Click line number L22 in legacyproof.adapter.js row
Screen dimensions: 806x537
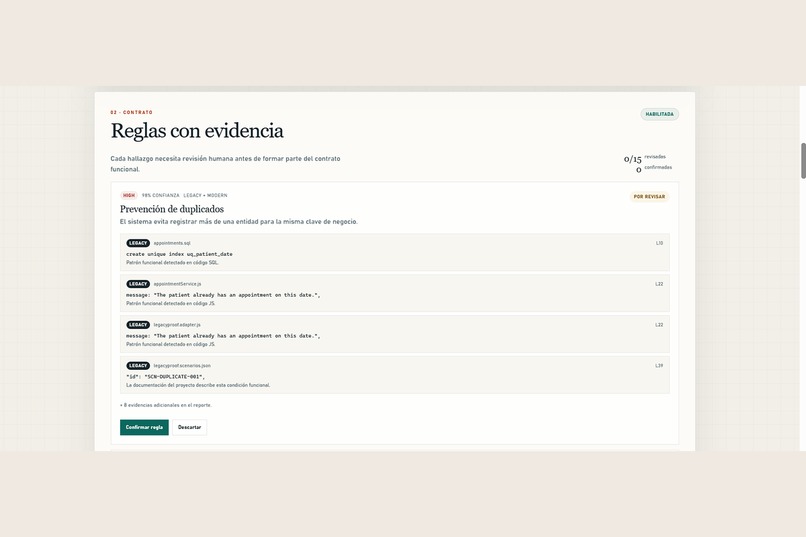pyautogui.click(x=659, y=325)
